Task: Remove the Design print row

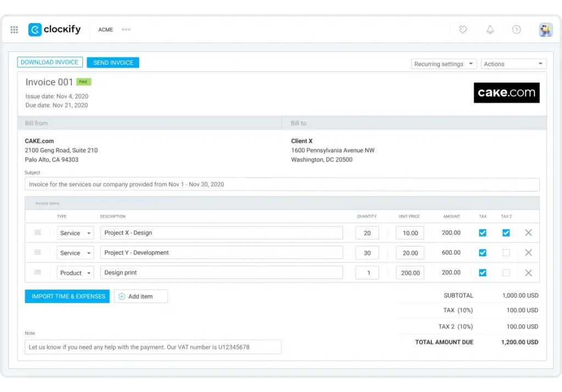Action: point(529,273)
